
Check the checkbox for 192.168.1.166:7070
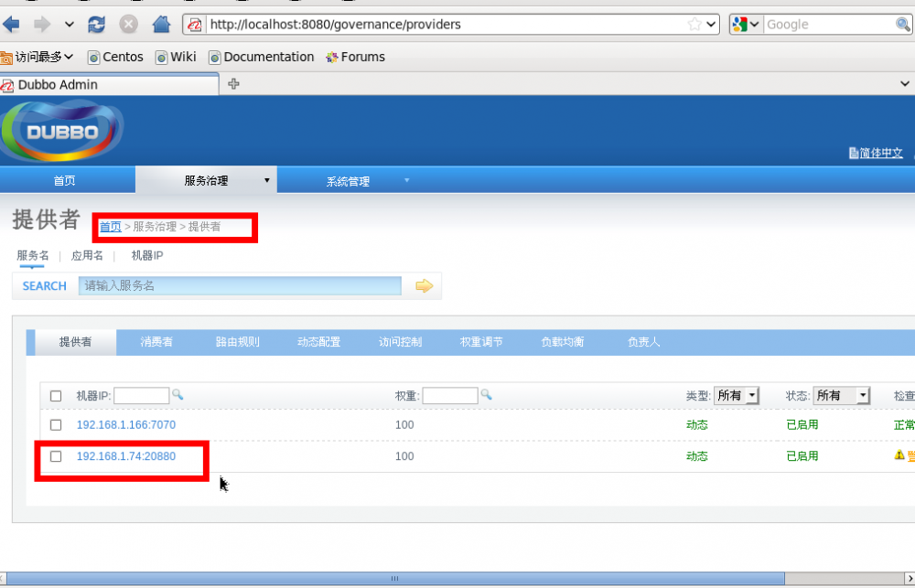(x=56, y=424)
